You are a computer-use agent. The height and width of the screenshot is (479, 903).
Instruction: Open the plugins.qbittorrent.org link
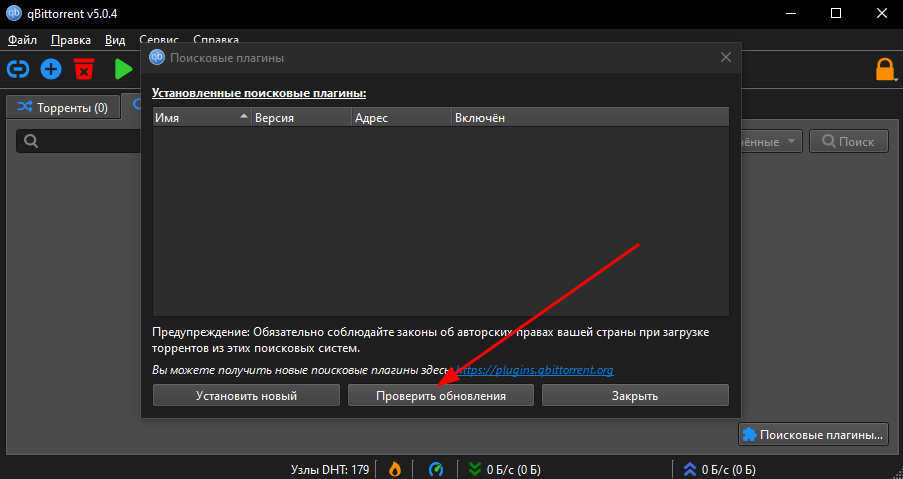534,370
